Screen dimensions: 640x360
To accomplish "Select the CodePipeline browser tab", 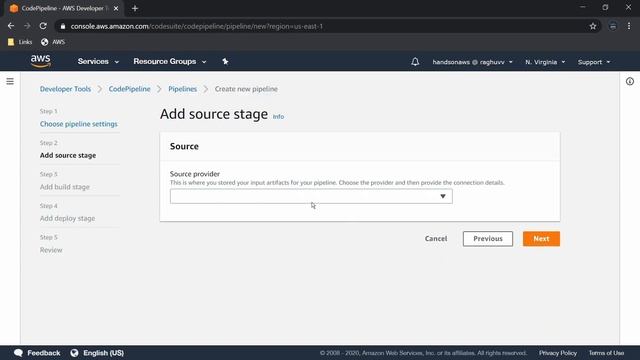I will tap(64, 8).
